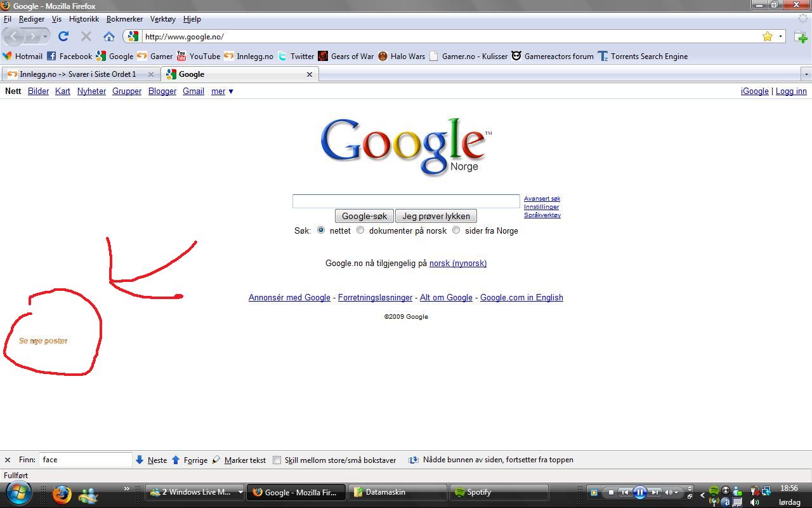
Task: Find previous match with Forrige
Action: click(190, 460)
